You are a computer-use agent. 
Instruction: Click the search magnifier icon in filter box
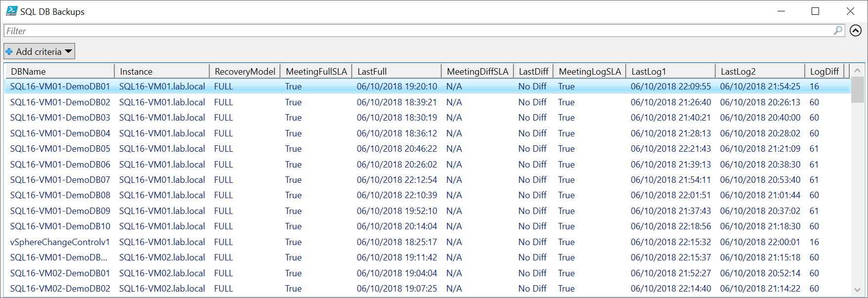click(x=837, y=31)
